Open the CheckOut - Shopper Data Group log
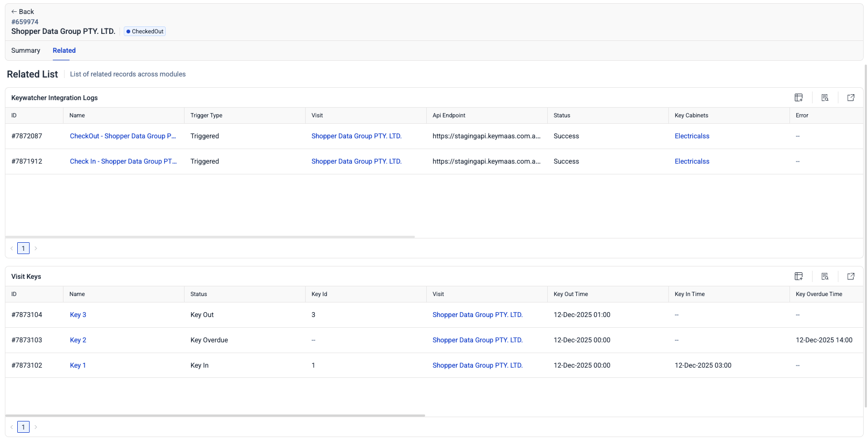The image size is (868, 443). tap(123, 136)
